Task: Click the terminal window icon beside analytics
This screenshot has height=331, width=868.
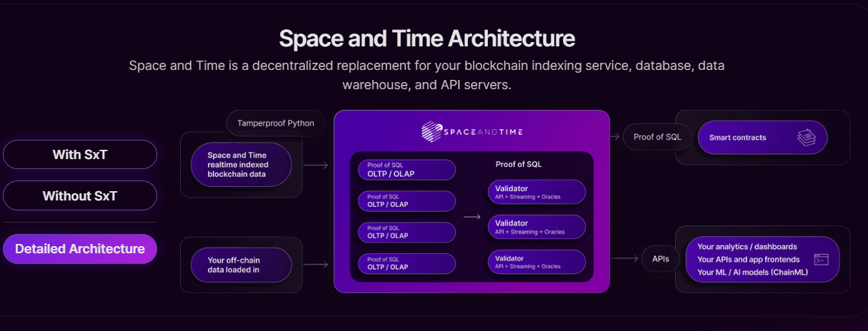Action: point(821,260)
